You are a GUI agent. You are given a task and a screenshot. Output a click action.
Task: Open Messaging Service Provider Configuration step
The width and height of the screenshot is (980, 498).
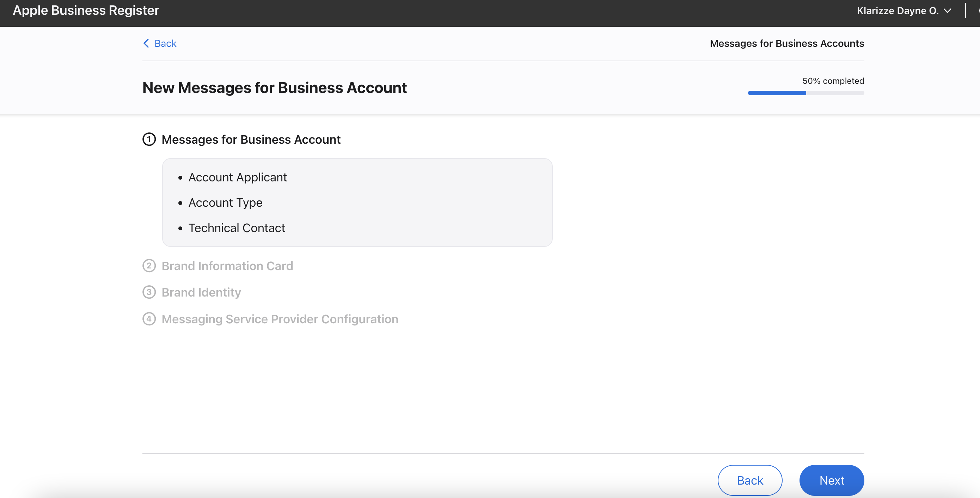[280, 319]
